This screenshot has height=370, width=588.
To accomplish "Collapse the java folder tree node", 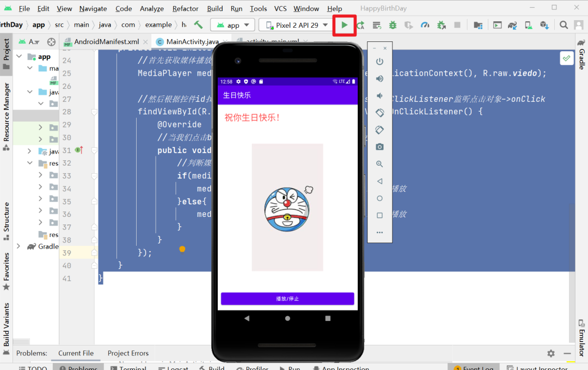I will pos(29,92).
